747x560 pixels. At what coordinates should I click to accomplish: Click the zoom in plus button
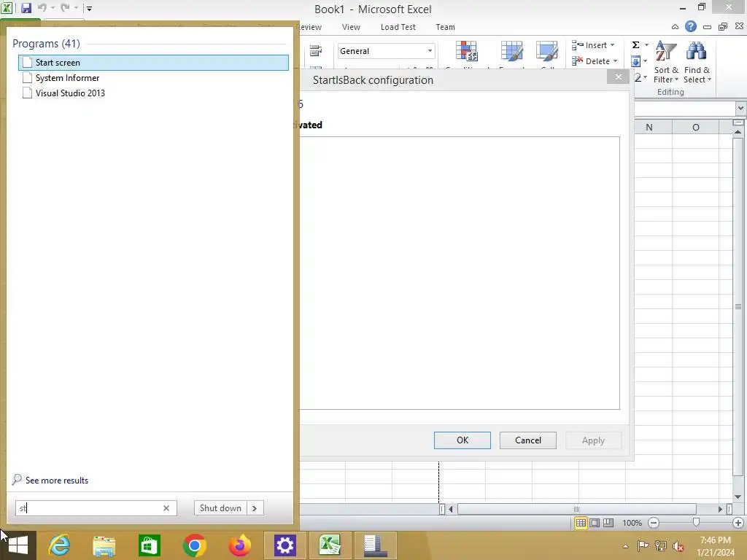tap(738, 523)
